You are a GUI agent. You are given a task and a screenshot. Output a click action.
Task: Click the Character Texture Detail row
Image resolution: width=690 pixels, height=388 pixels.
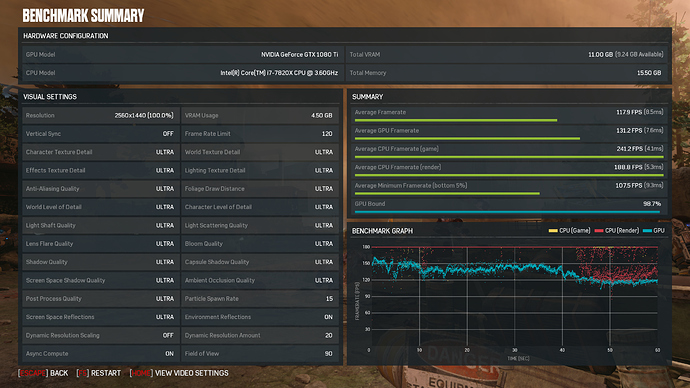(101, 152)
